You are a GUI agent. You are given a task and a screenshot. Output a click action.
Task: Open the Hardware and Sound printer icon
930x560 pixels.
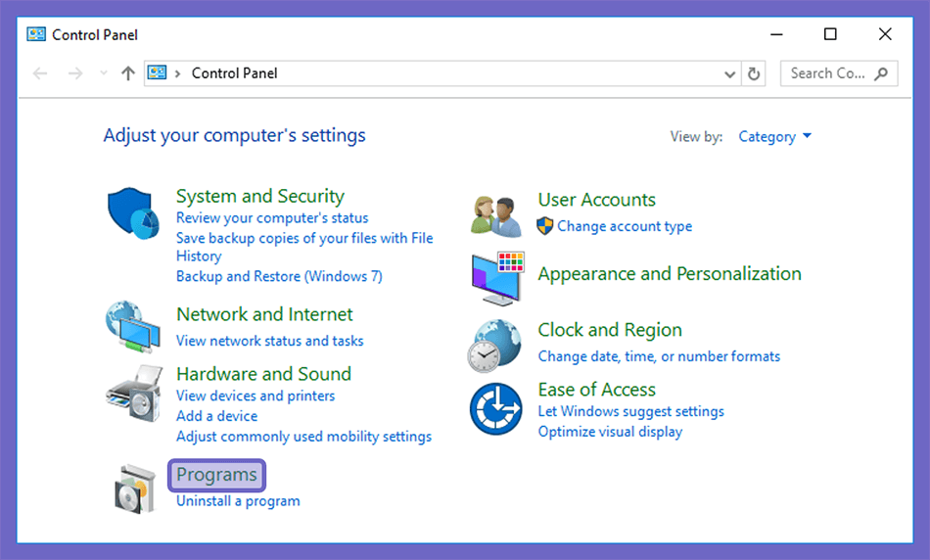click(135, 394)
